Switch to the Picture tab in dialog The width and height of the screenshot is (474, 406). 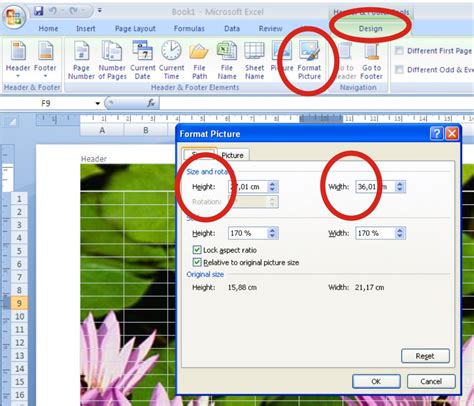pos(232,155)
